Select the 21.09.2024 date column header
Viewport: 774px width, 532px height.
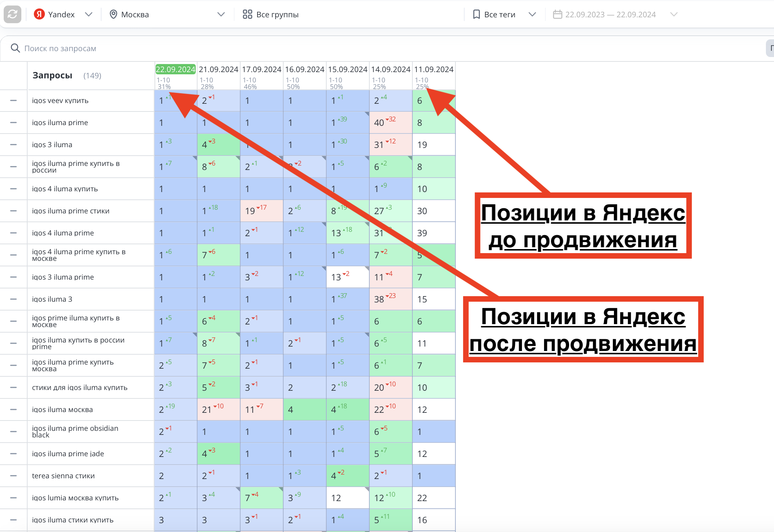coord(219,69)
